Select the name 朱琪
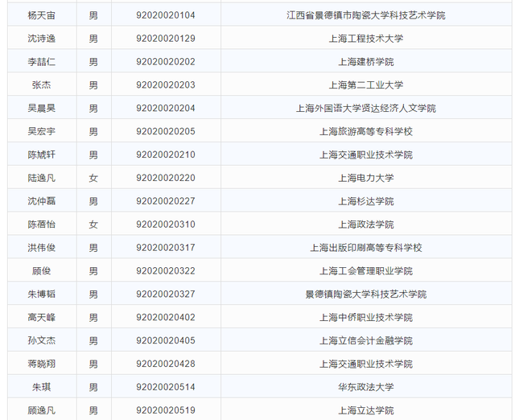The image size is (515, 420). (41, 388)
